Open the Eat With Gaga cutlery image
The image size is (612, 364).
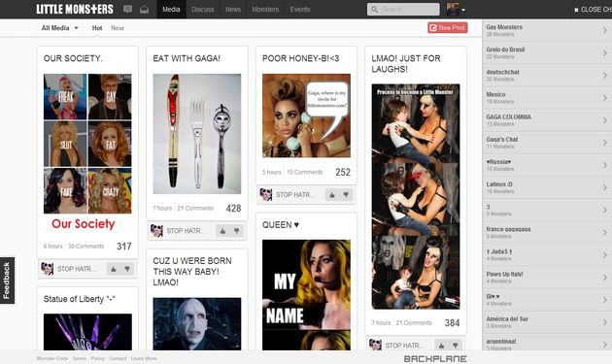click(196, 134)
